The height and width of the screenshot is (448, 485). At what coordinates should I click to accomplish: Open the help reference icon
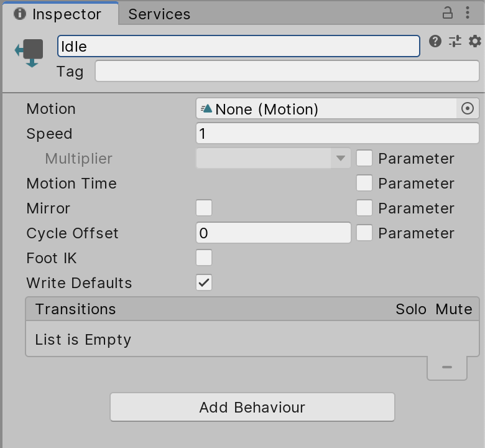[x=435, y=41]
